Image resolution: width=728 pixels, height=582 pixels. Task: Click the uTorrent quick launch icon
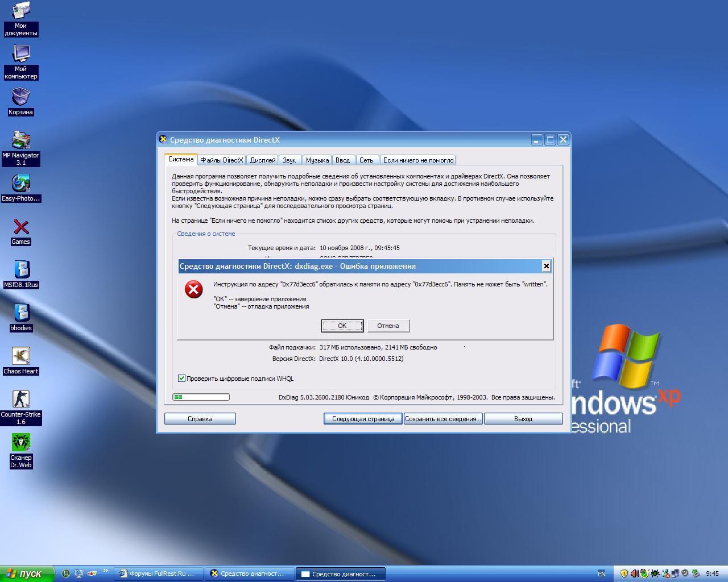pos(66,573)
